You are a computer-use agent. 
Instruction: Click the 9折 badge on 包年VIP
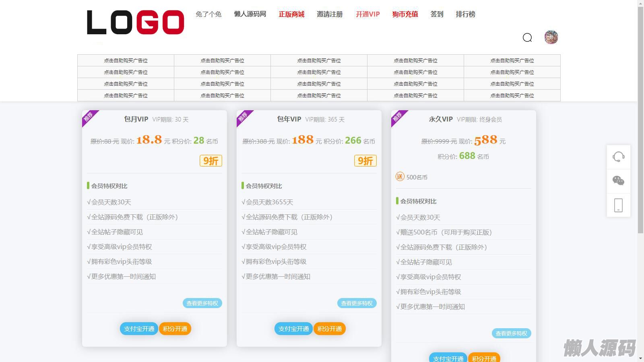(365, 161)
